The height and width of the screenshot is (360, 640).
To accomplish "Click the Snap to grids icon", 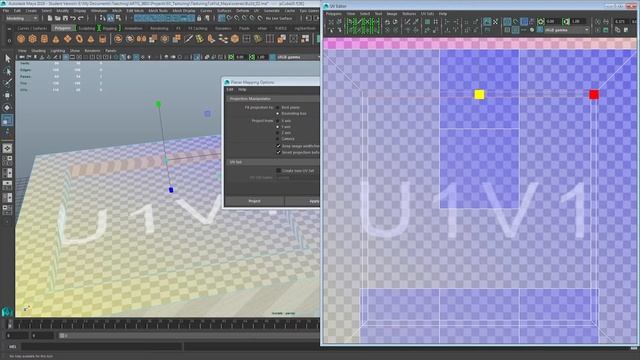I will (x=222, y=18).
